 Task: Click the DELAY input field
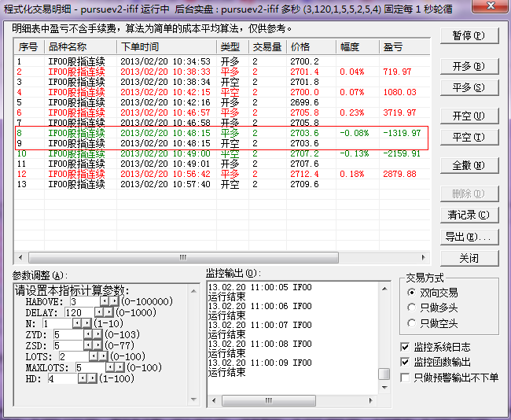tap(80, 312)
